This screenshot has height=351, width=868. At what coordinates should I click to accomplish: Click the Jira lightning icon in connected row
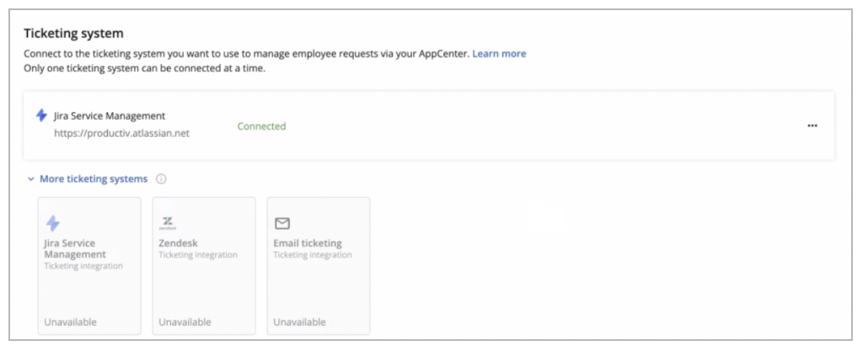41,116
